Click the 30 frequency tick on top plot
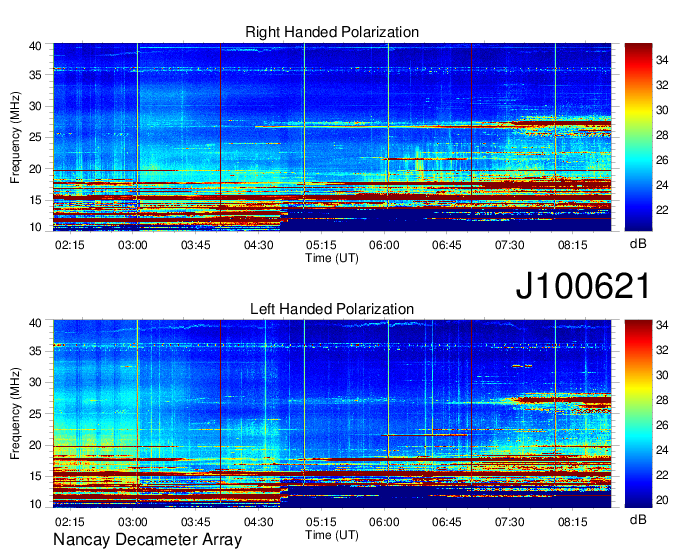Screen dimensions: 680x552 36,106
